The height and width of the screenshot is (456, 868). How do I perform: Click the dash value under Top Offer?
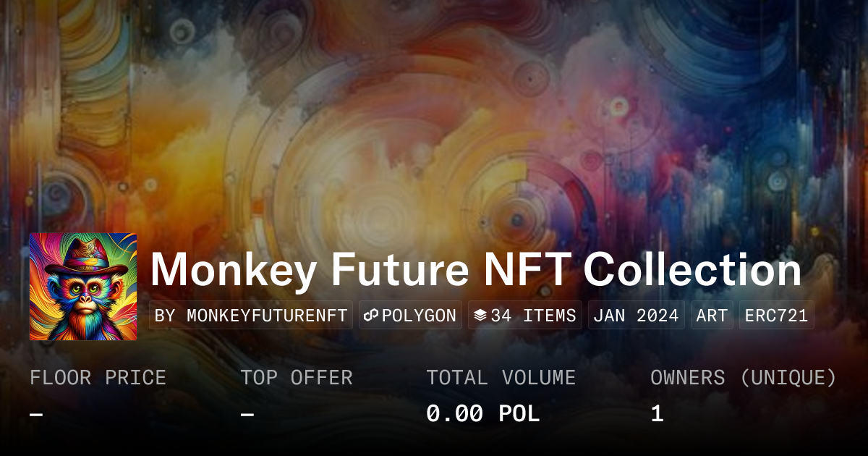247,414
